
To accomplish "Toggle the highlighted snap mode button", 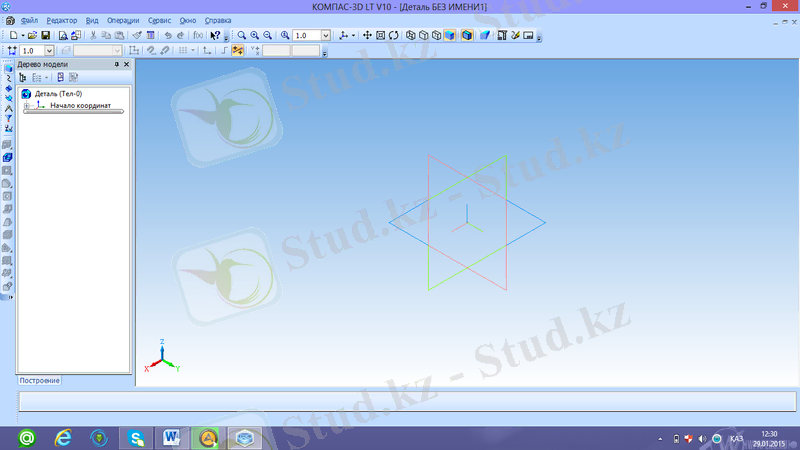I will (x=238, y=50).
